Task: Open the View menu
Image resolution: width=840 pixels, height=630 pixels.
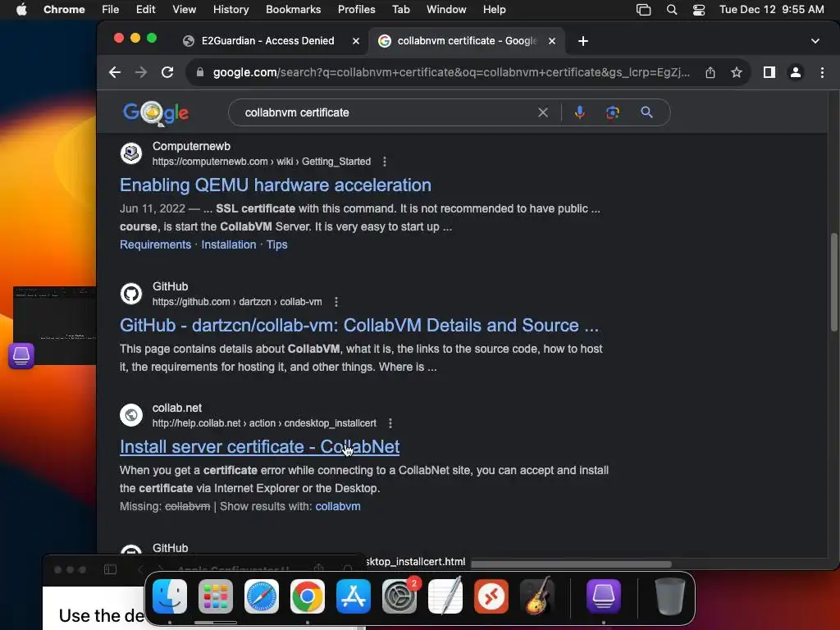Action: coord(185,10)
